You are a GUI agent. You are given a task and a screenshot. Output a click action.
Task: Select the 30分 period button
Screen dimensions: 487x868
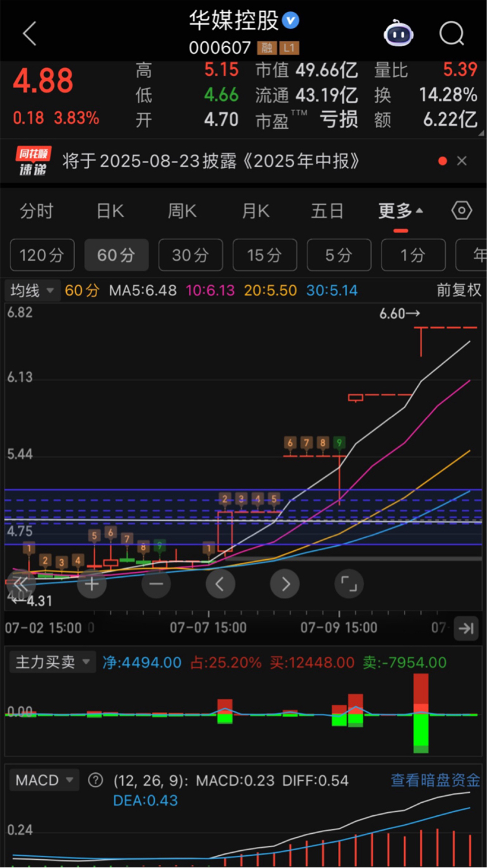190,255
